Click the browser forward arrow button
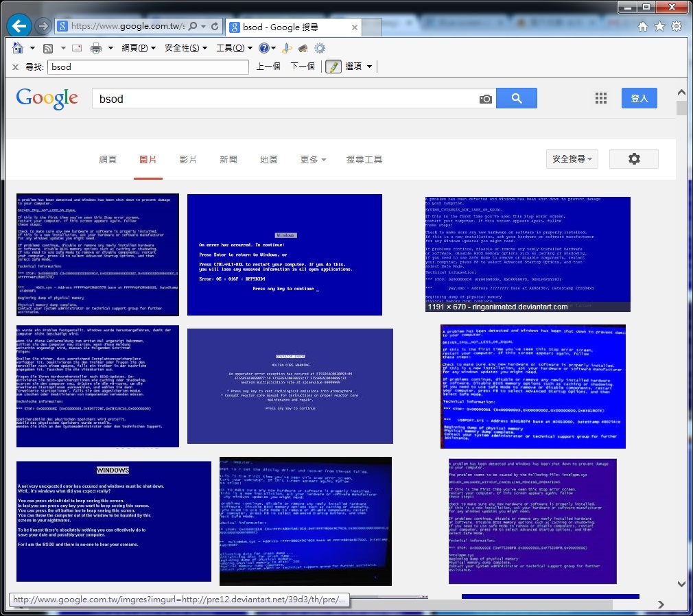Screen dimensions: 693x616 pos(43,26)
